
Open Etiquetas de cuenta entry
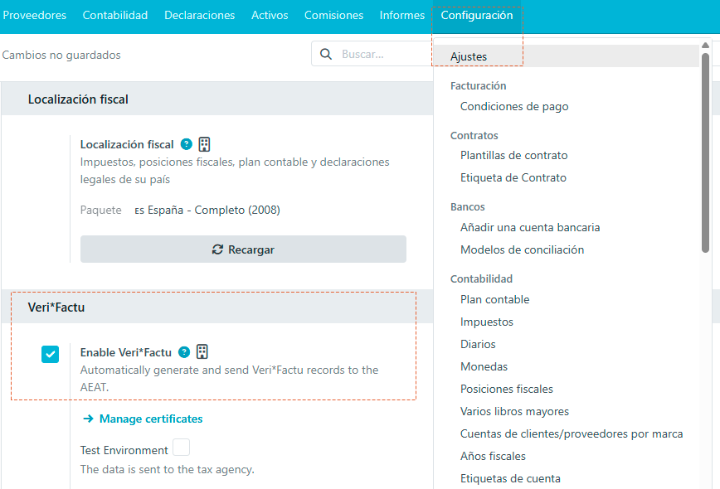(x=511, y=478)
